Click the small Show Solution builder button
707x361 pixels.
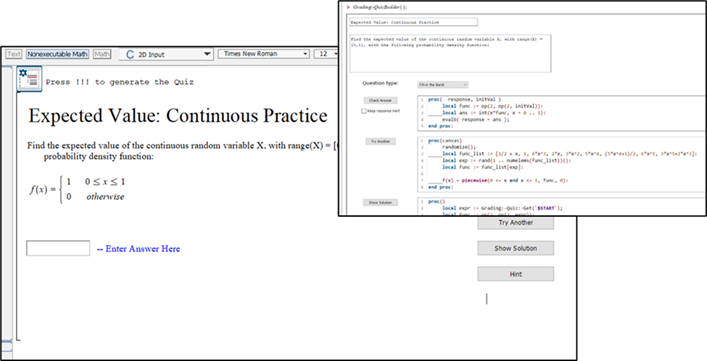pos(381,203)
